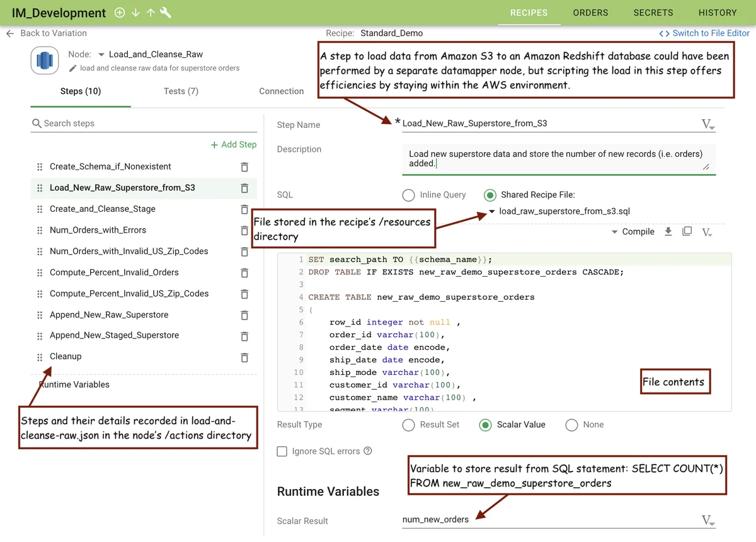Open the Node selector dropdown arrow
Screen dimensions: 756x542
tap(101, 55)
